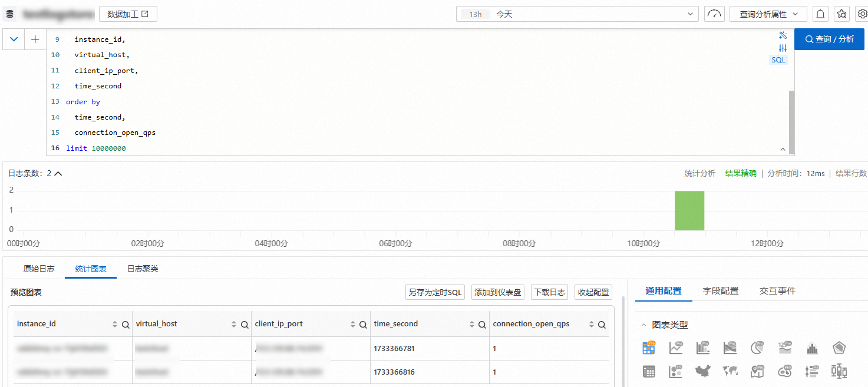Select the radar chart type
This screenshot has height=387, width=868.
click(839, 348)
